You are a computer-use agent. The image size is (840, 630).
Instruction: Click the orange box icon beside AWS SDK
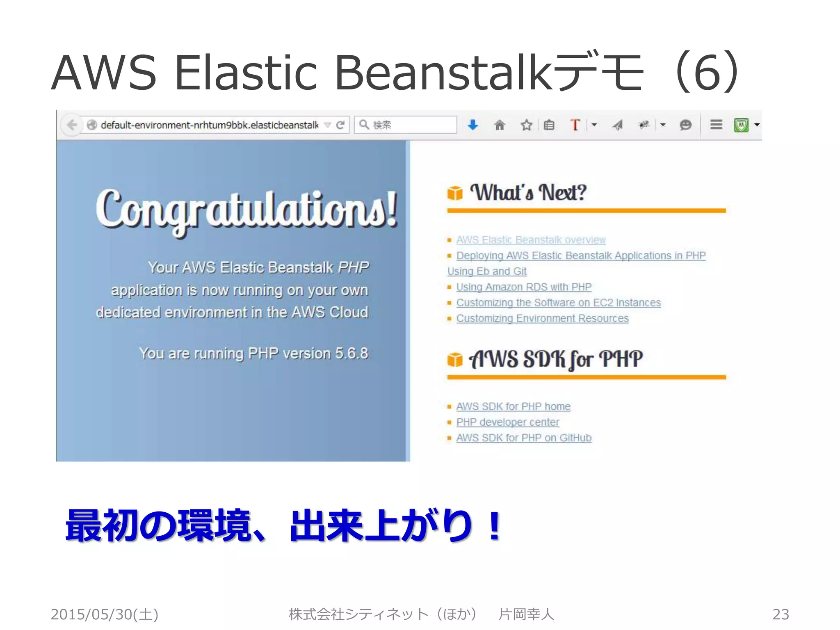[x=455, y=359]
